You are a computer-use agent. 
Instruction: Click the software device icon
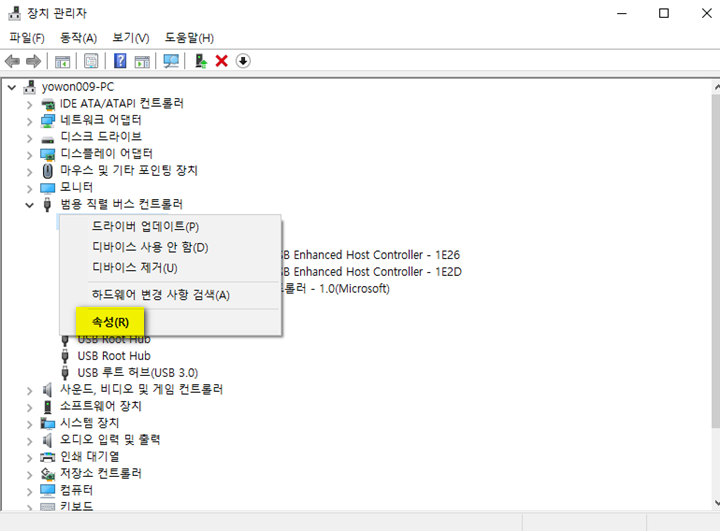pyautogui.click(x=47, y=407)
